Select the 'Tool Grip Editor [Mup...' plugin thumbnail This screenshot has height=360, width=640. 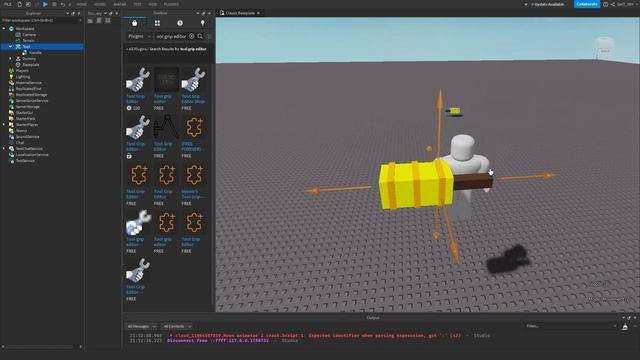pos(193,80)
